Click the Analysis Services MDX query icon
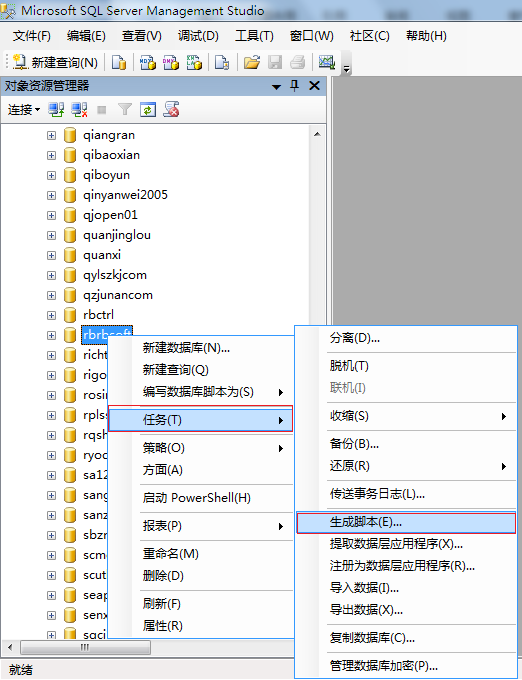The image size is (522, 680). pyautogui.click(x=148, y=63)
